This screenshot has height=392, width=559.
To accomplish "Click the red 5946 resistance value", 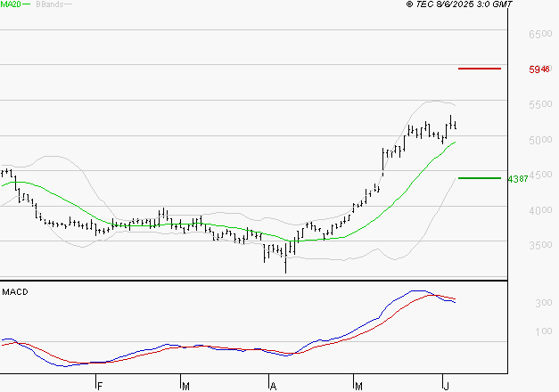I will 539,69.
